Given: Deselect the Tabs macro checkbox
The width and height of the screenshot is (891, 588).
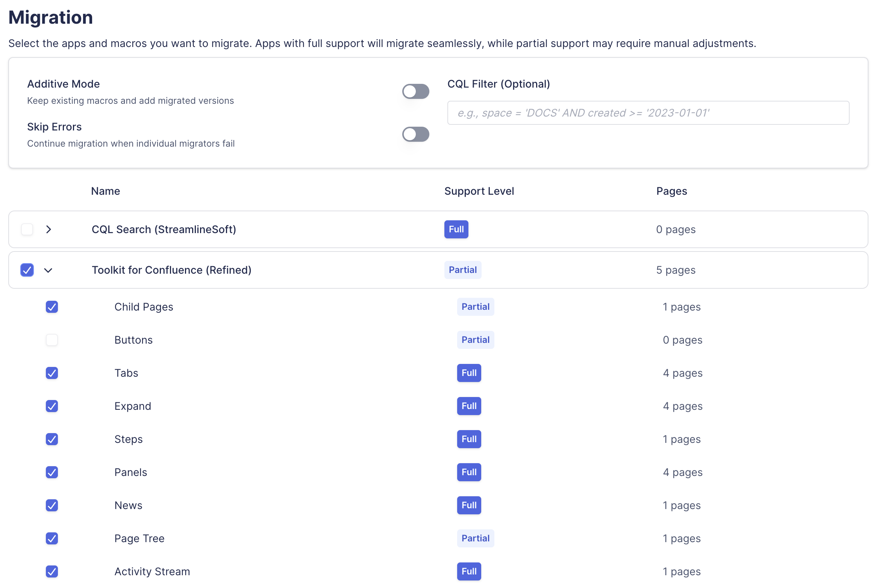Looking at the screenshot, I should (52, 373).
